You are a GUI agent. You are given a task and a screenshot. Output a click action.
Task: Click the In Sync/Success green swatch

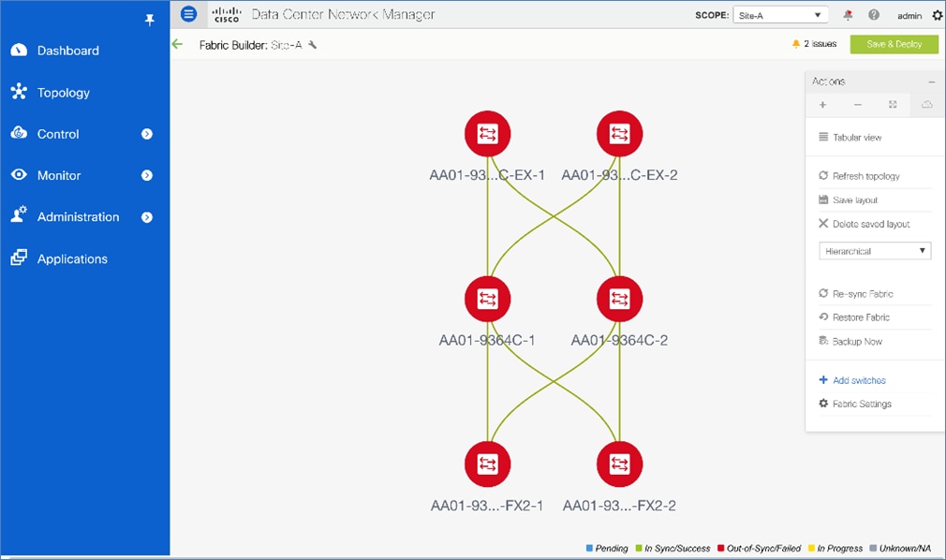[x=639, y=549]
